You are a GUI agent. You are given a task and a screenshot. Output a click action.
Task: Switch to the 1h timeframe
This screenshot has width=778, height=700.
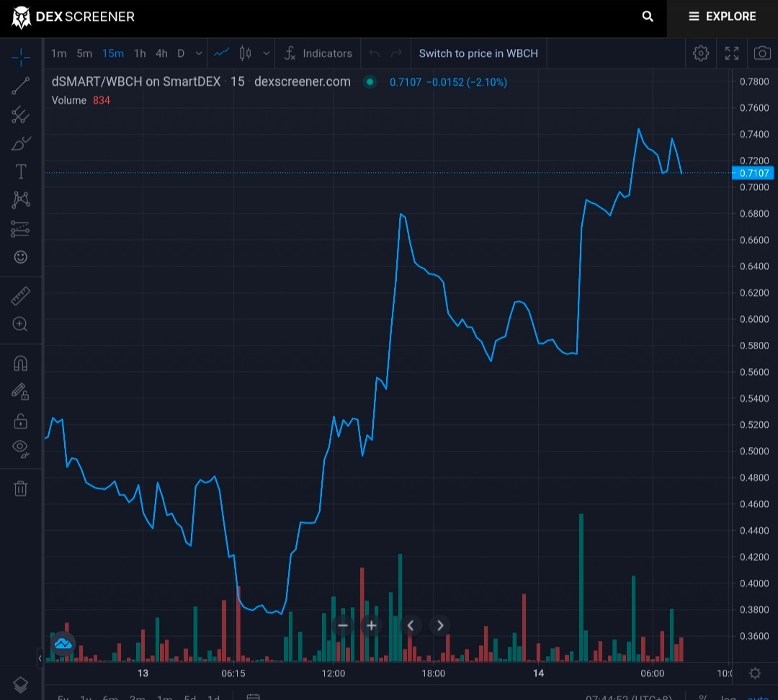pyautogui.click(x=140, y=53)
